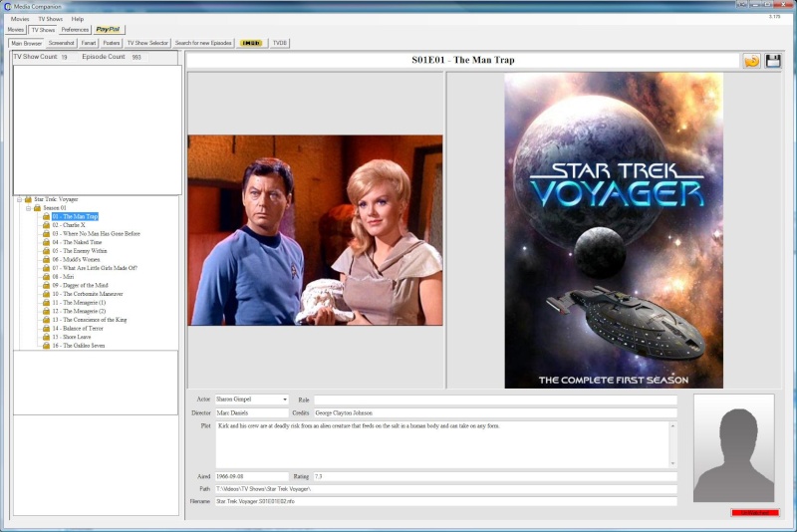The image size is (797, 532).
Task: Switch to the Main Browser tab
Action: (x=27, y=43)
